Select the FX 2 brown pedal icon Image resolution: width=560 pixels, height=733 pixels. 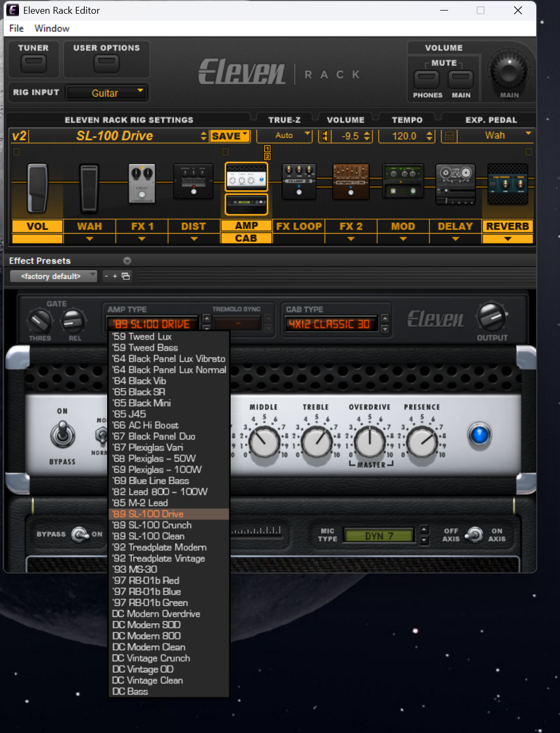[x=350, y=181]
